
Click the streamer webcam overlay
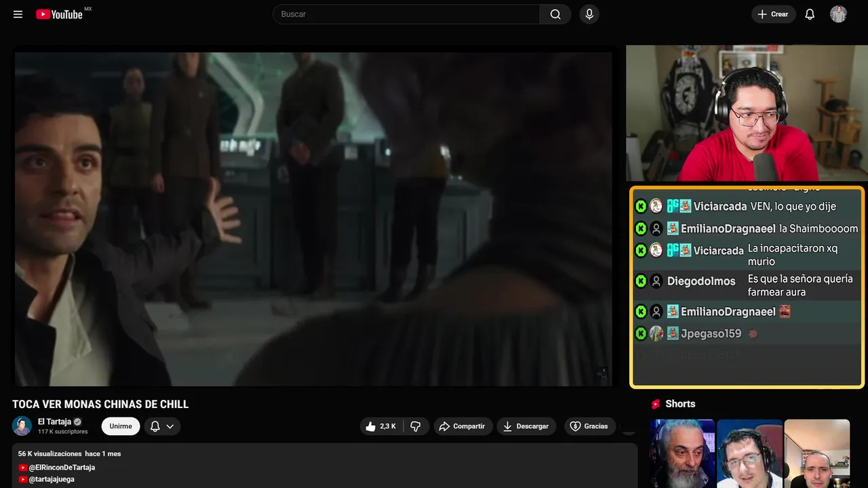746,113
